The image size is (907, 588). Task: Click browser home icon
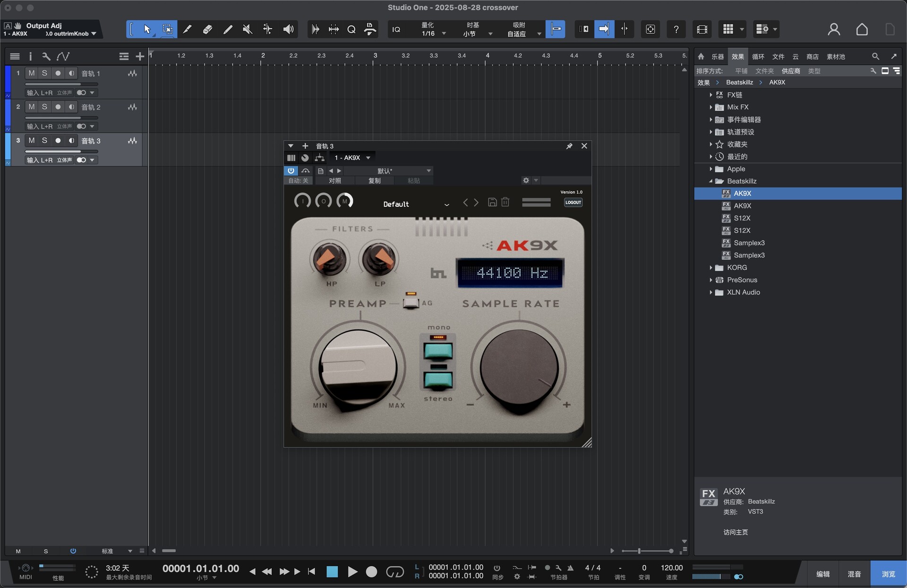(701, 57)
